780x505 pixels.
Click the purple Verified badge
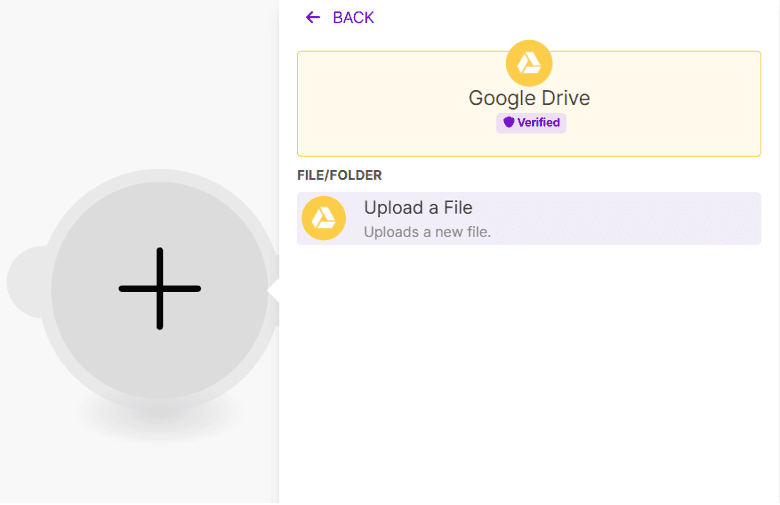click(x=531, y=122)
